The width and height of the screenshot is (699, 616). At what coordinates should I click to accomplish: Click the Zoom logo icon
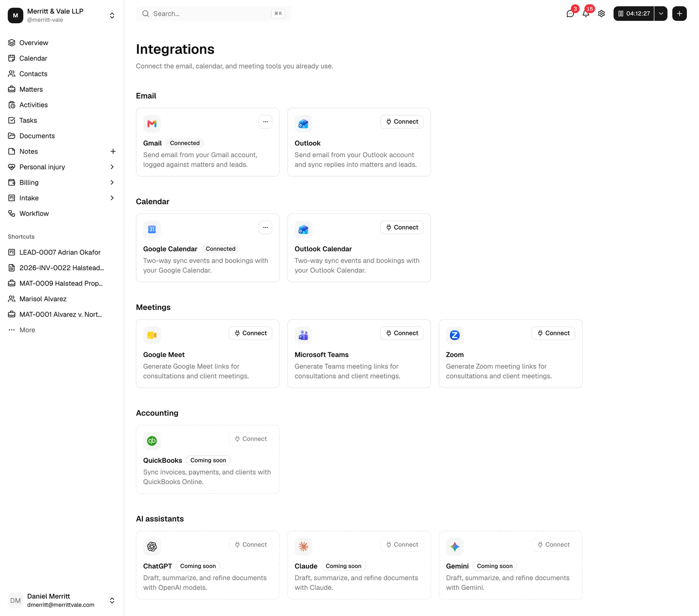455,335
